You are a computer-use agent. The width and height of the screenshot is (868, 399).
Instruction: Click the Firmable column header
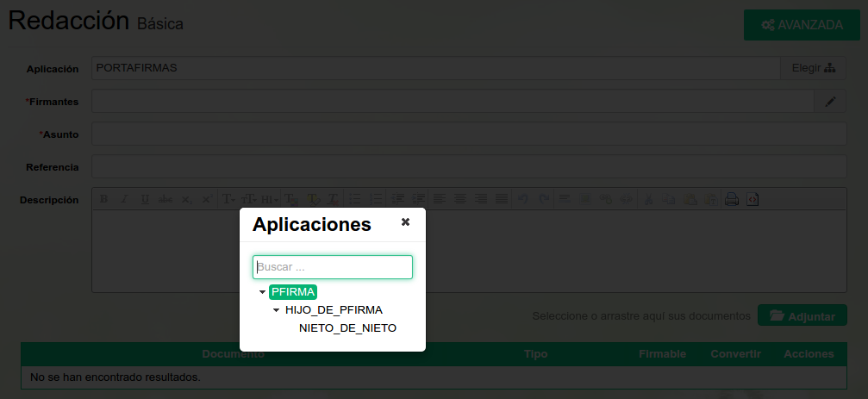(x=662, y=353)
